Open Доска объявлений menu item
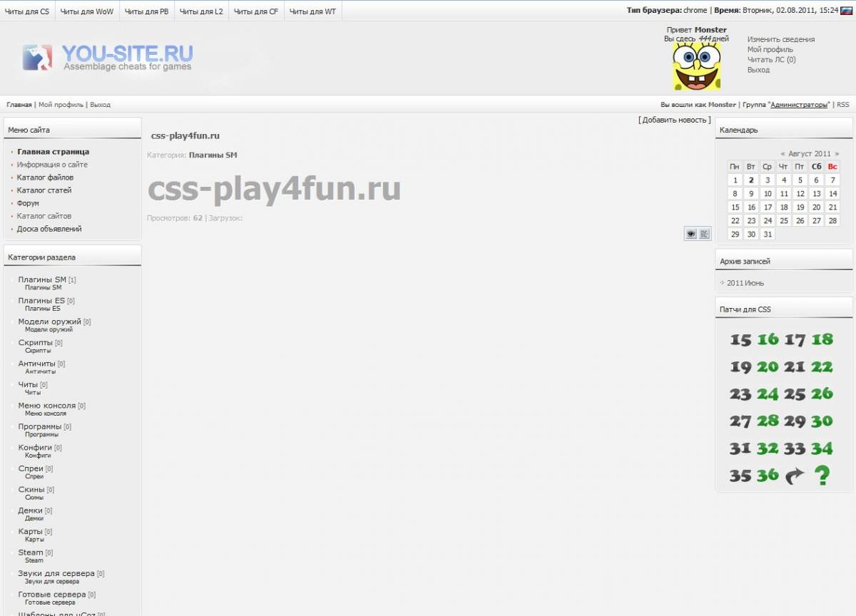The width and height of the screenshot is (856, 616). pyautogui.click(x=49, y=229)
